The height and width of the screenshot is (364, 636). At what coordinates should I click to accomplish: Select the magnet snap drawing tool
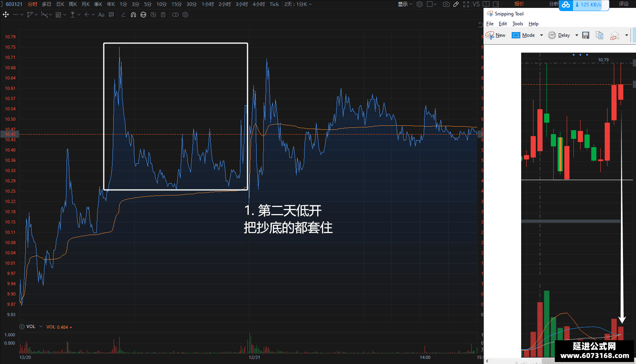(x=133, y=15)
